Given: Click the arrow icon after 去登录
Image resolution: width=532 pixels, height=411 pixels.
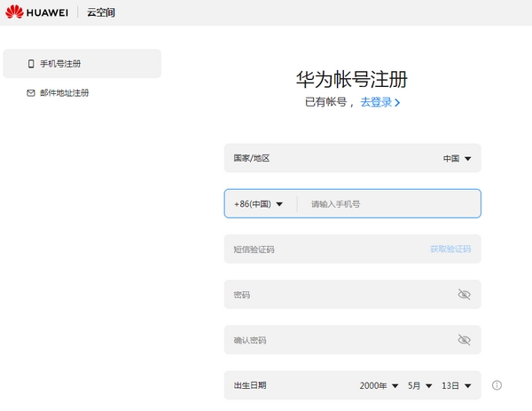Looking at the screenshot, I should pos(397,103).
